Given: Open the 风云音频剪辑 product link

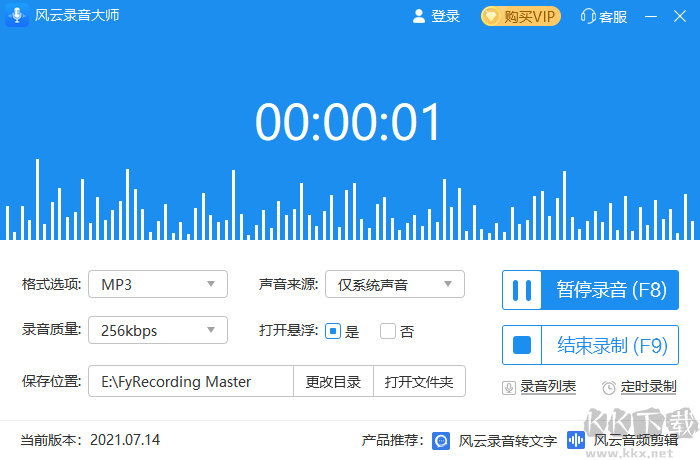Looking at the screenshot, I should pyautogui.click(x=636, y=440).
